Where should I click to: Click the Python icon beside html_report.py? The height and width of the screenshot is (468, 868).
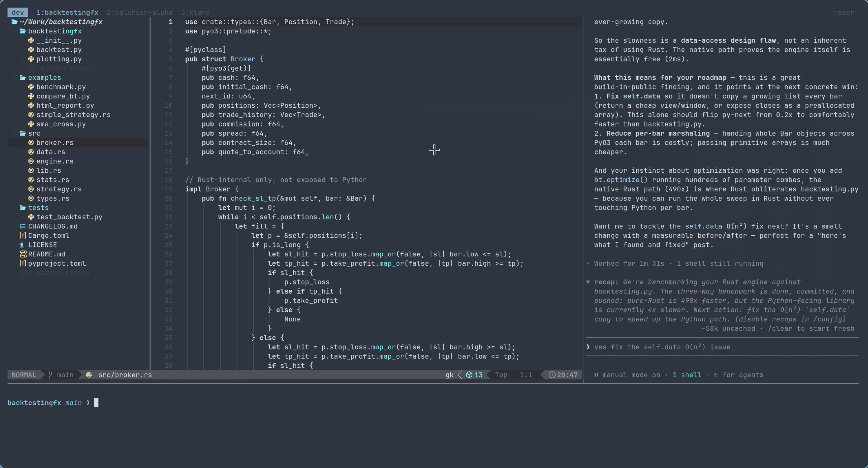click(31, 105)
